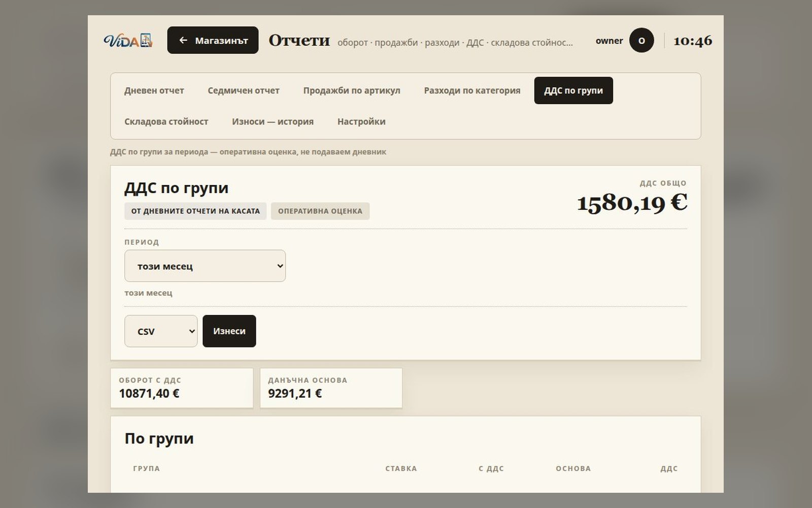Click the 'Оперативна оценка' tag
812x508 pixels.
(x=320, y=211)
